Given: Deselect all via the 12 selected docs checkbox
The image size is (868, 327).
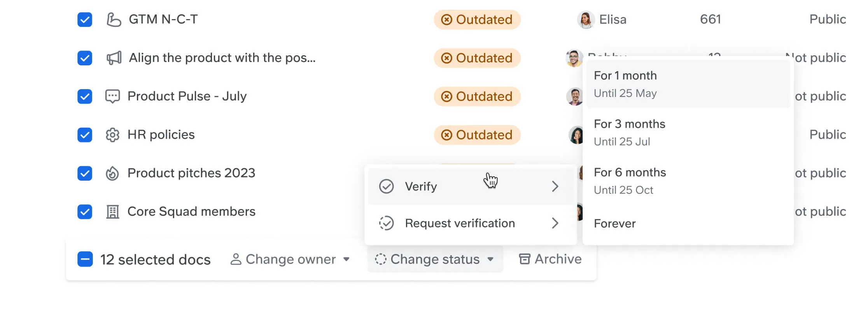Looking at the screenshot, I should click(85, 259).
